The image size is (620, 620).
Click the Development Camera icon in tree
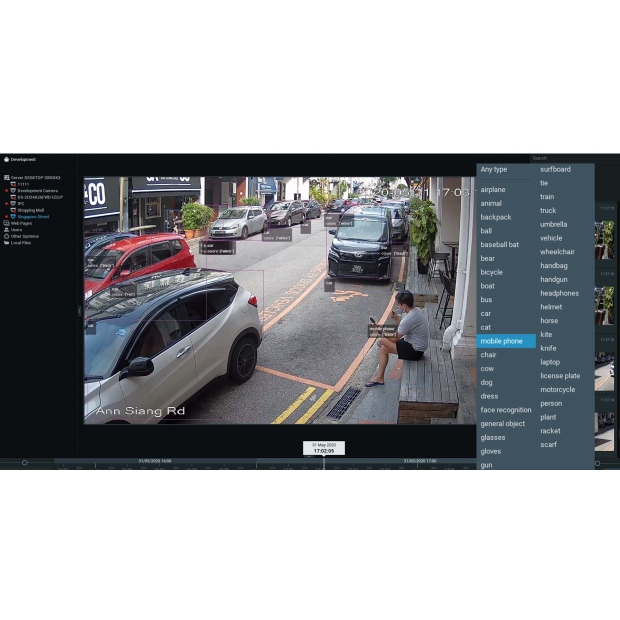[13, 190]
